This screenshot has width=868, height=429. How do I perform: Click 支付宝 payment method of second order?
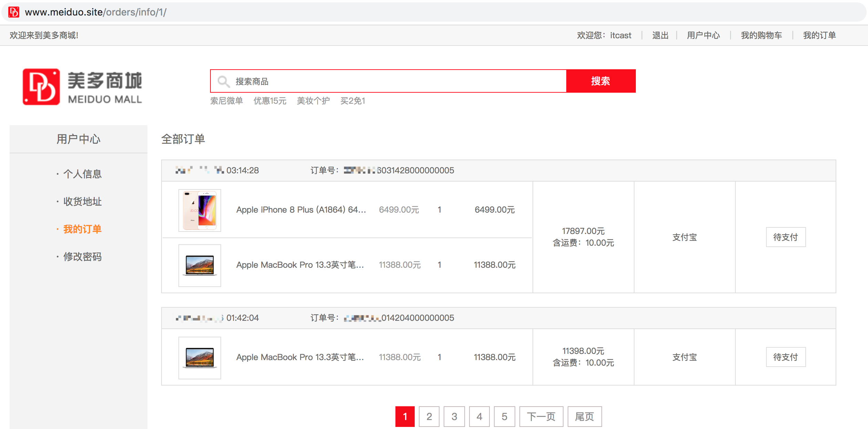coord(685,357)
